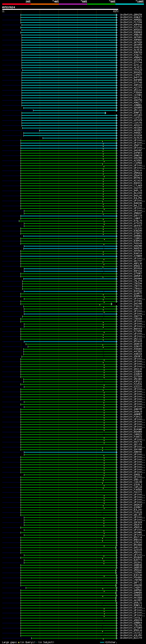Open hit UniRef100_A8MQQ1
Screen dimensions: 146x644
[x=131, y=20]
